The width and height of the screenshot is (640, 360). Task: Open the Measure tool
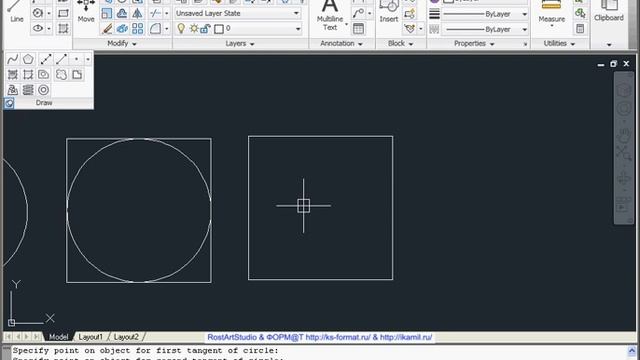(x=551, y=11)
